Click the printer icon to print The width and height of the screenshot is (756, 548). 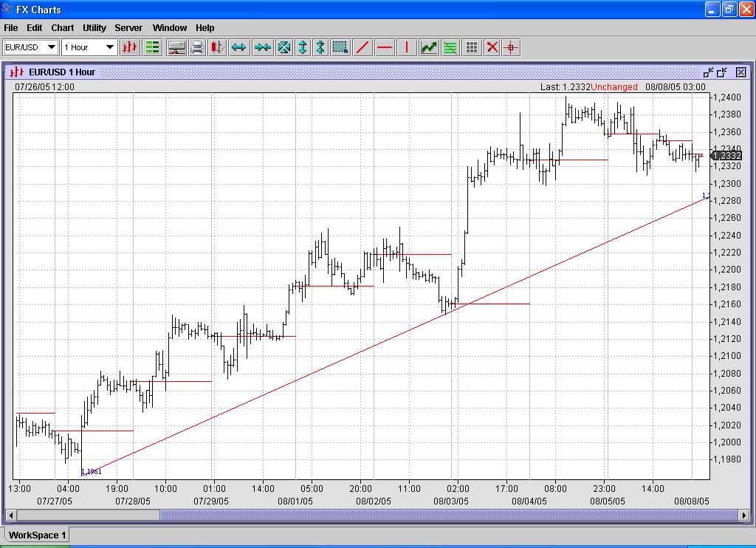coord(196,47)
